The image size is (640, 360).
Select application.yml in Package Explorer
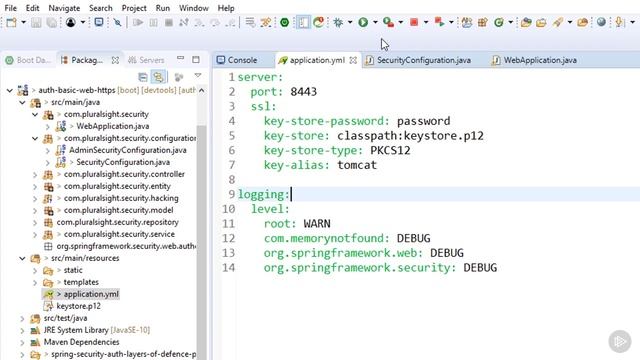tap(91, 294)
